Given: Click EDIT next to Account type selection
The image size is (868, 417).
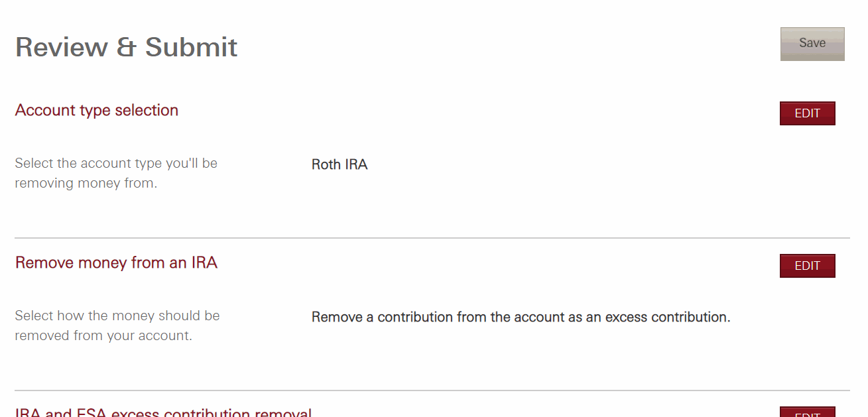Looking at the screenshot, I should point(807,113).
